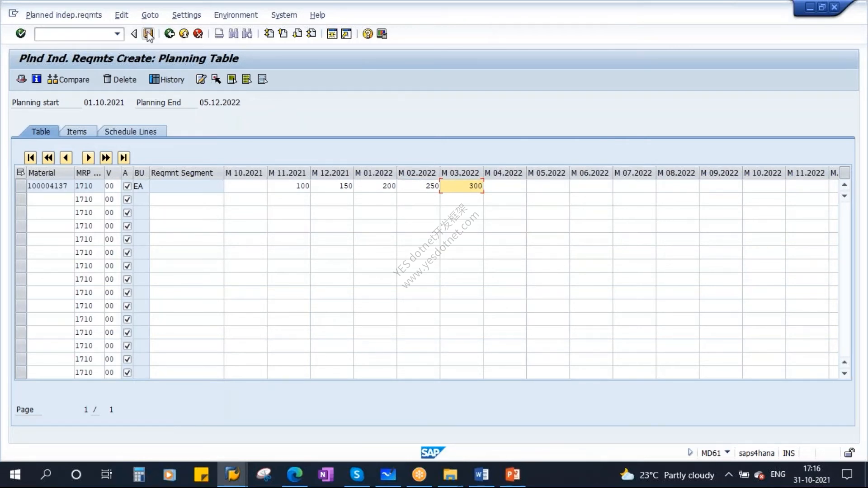Open the MD61 status bar dropdown
Screen dimensions: 868x488
(x=727, y=452)
